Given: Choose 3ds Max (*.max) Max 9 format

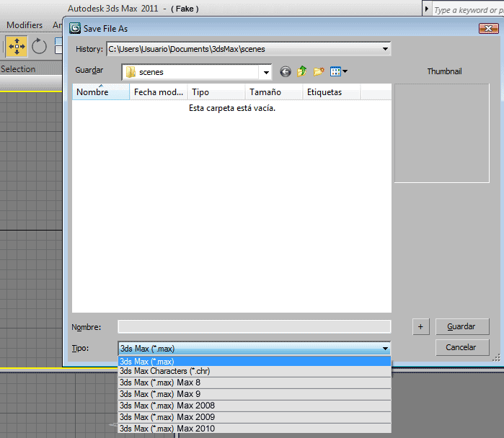Looking at the screenshot, I should pyautogui.click(x=255, y=394).
